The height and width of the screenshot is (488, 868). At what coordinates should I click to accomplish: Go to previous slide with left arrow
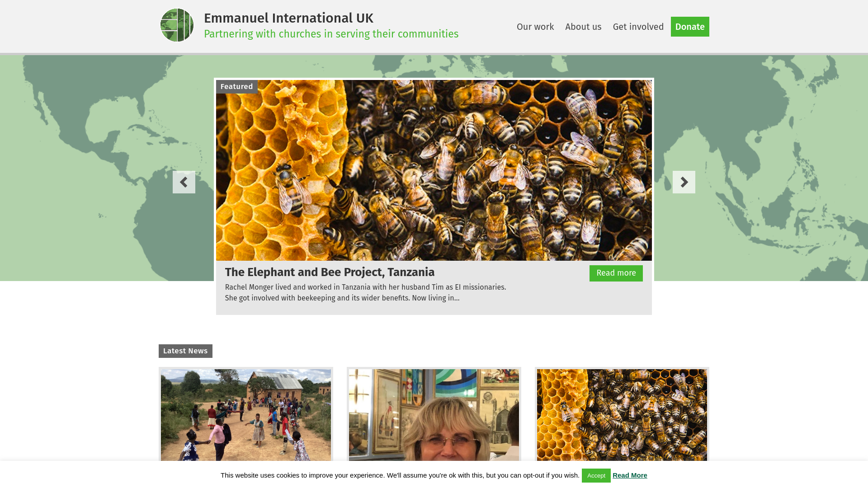click(184, 182)
